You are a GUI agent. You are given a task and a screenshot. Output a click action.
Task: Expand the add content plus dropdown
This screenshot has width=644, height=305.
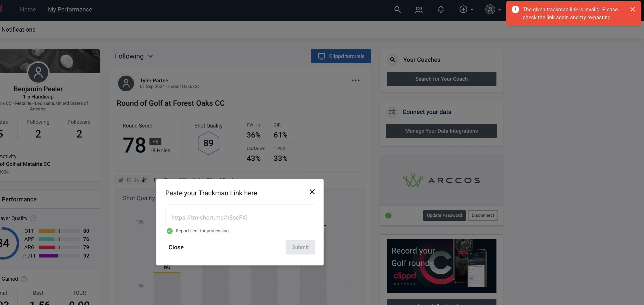467,9
